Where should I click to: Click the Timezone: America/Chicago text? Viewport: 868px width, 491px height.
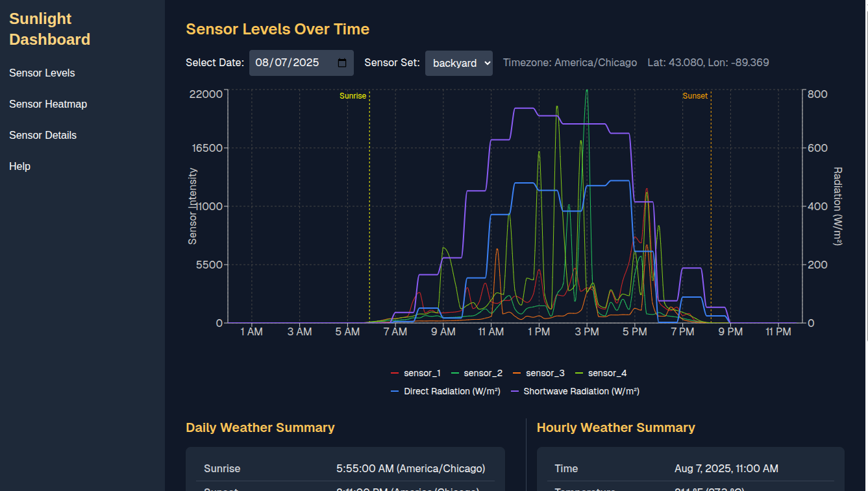tap(570, 63)
